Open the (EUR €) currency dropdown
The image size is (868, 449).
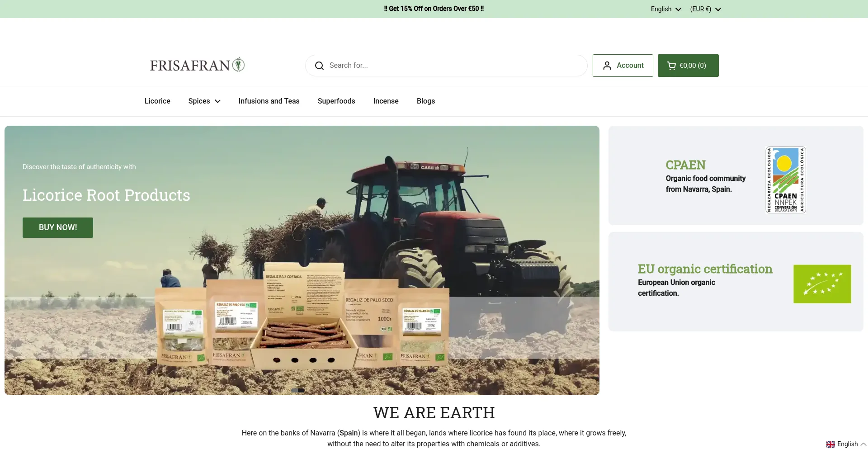click(705, 9)
